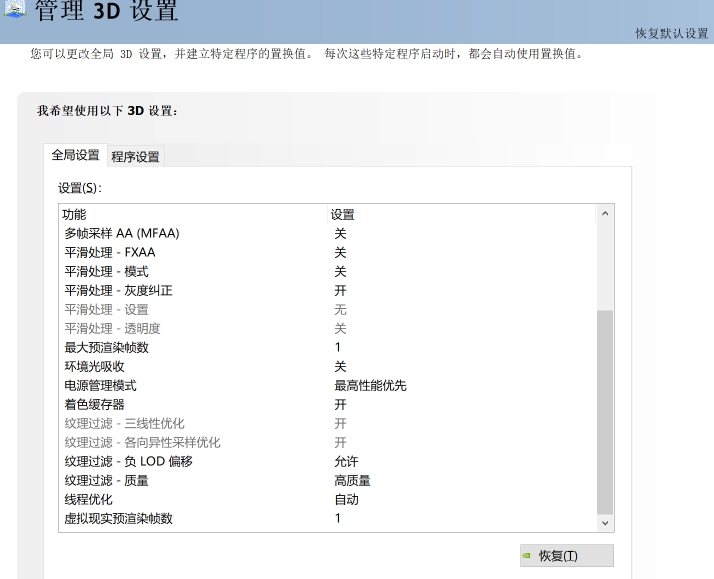Click the 关 value for MFAA
714x579 pixels.
point(340,234)
